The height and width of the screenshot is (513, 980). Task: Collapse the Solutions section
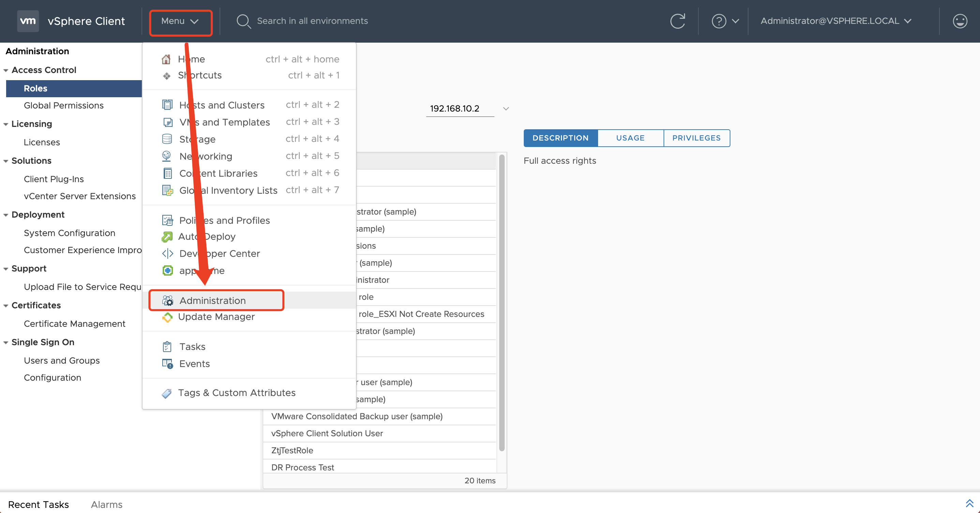6,161
